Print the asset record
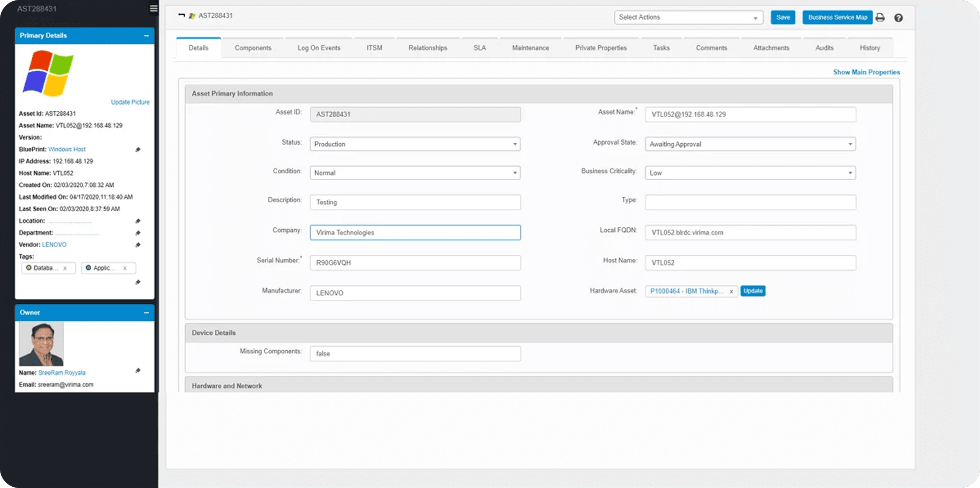 tap(880, 17)
